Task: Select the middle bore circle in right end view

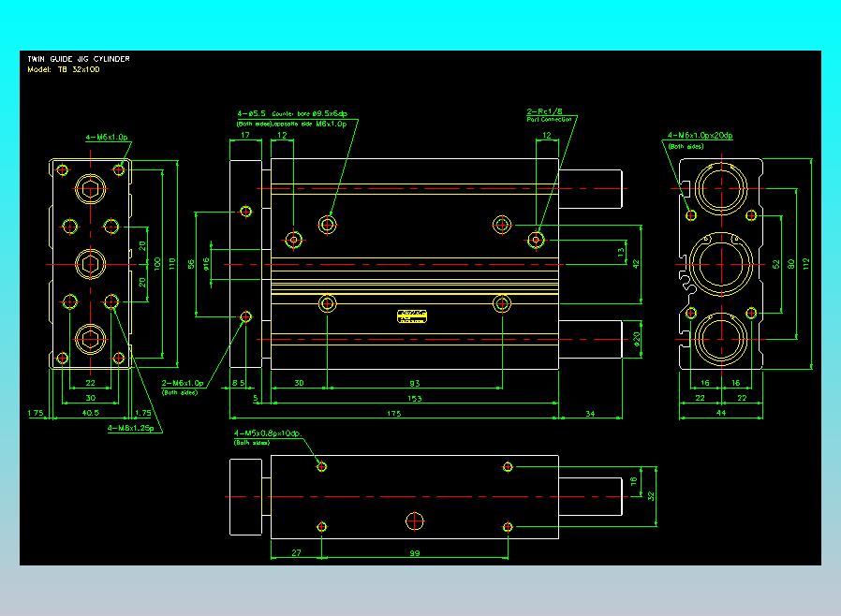Action: click(x=721, y=264)
